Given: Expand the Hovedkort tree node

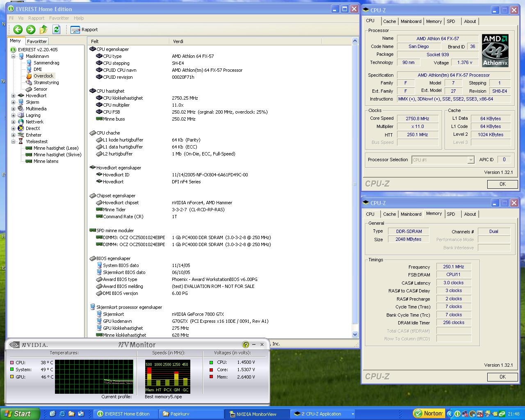Looking at the screenshot, I should click(14, 96).
